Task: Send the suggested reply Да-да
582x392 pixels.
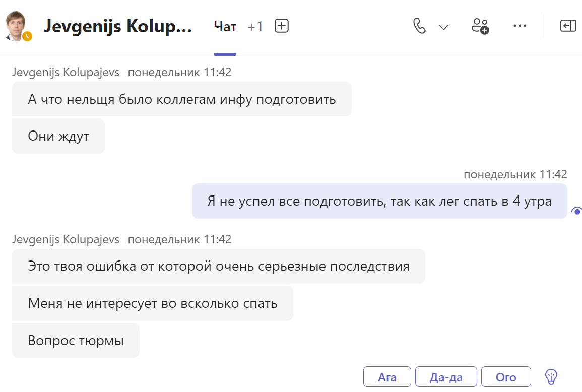Action: (x=446, y=377)
